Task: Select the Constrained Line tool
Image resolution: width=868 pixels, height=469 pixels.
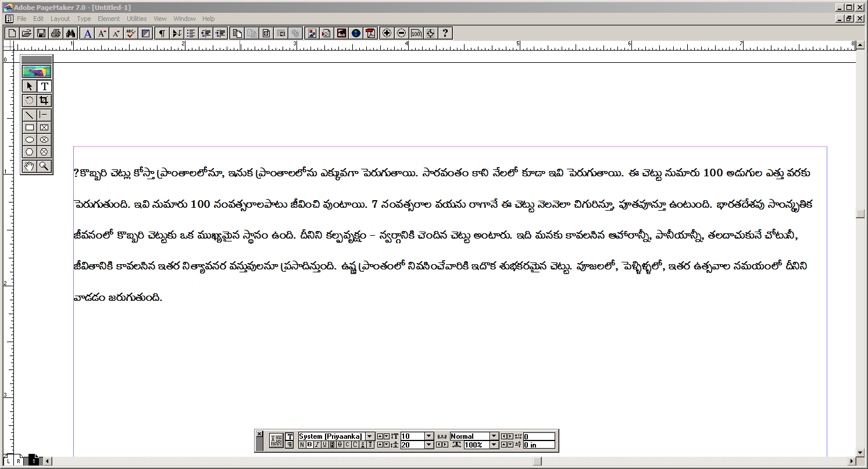Action: click(44, 115)
